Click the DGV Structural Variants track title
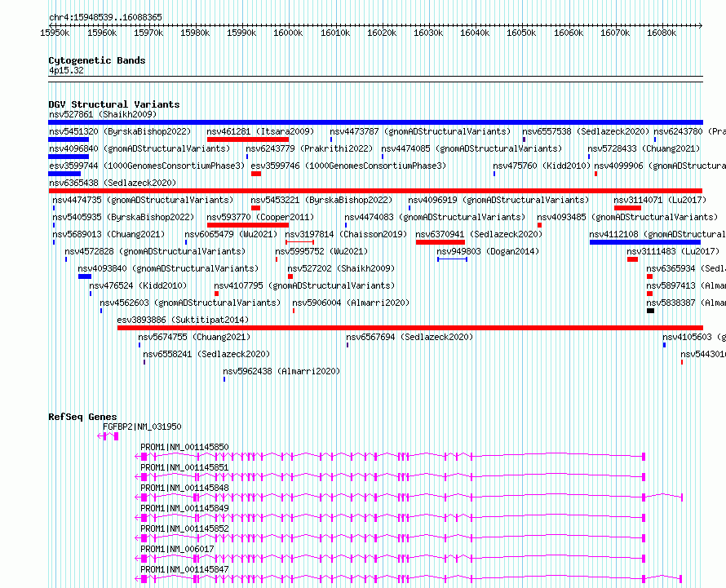 (x=114, y=104)
